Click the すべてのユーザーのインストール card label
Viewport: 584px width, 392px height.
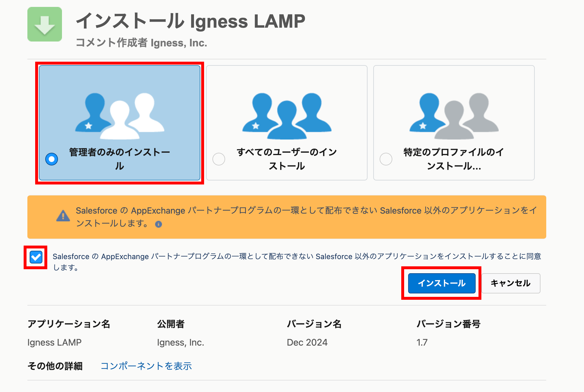(287, 159)
